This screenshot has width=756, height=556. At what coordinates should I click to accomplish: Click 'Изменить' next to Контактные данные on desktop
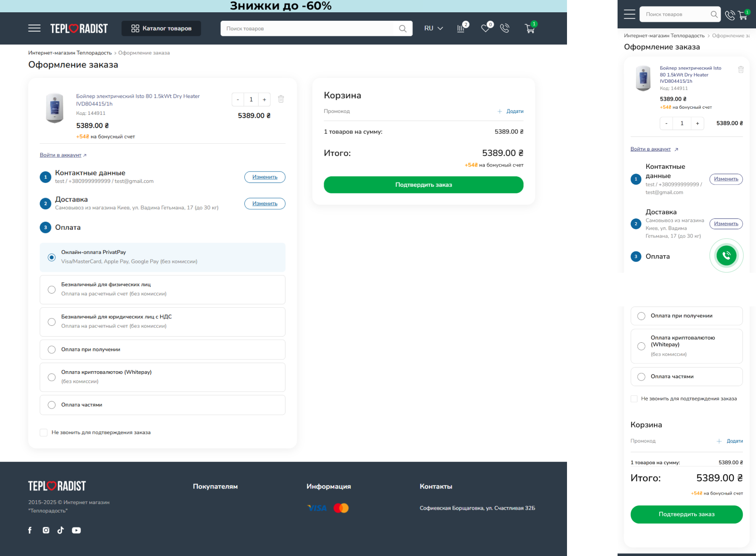point(265,177)
